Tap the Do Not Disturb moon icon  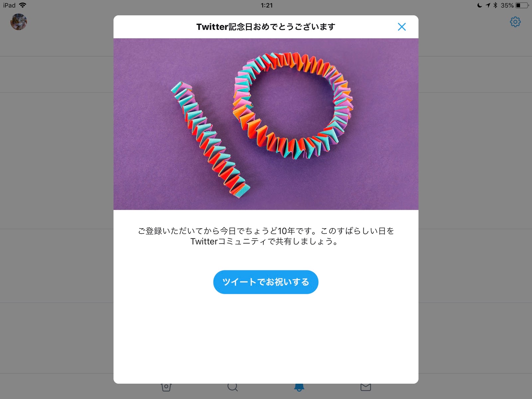[479, 5]
